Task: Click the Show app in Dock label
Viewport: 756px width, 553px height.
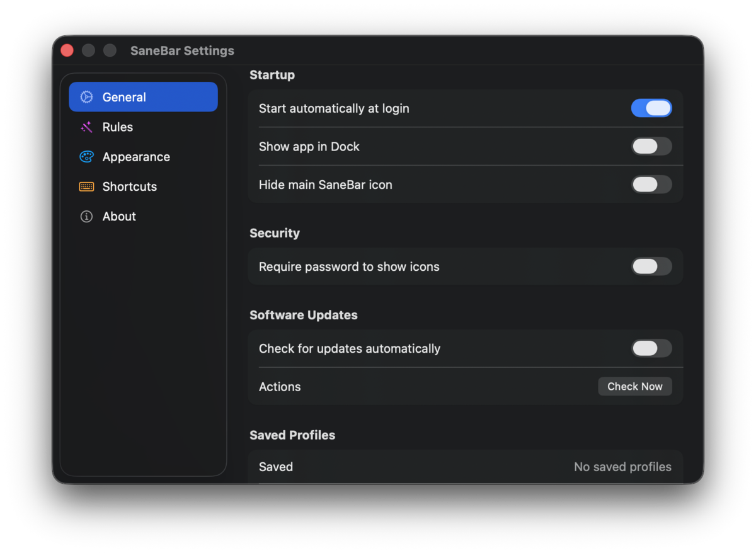Action: [309, 146]
